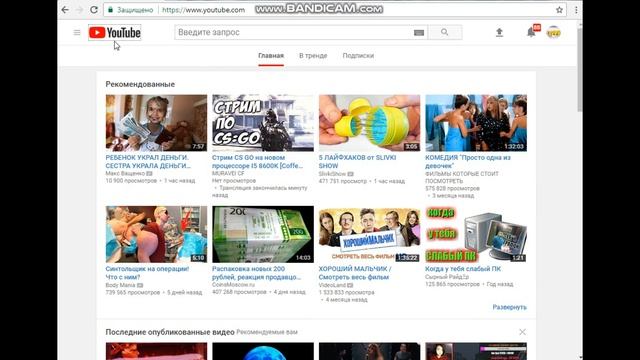
Task: Open ХОРОШИЙ МАЛЬЧИК Смотреть весь фильм title
Action: (x=355, y=273)
